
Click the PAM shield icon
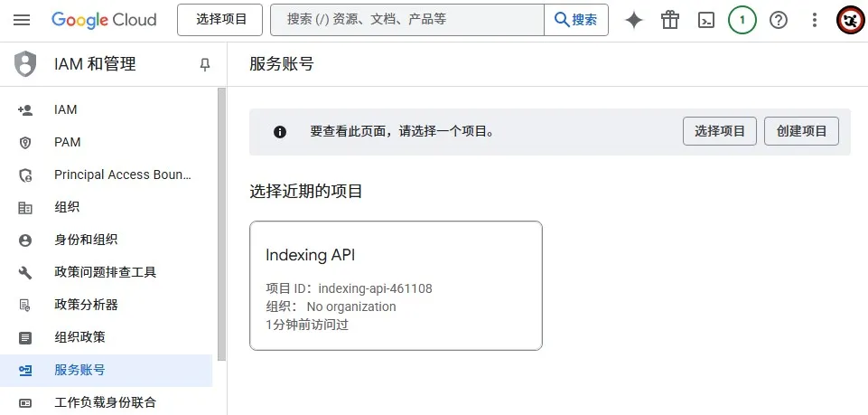tap(25, 143)
